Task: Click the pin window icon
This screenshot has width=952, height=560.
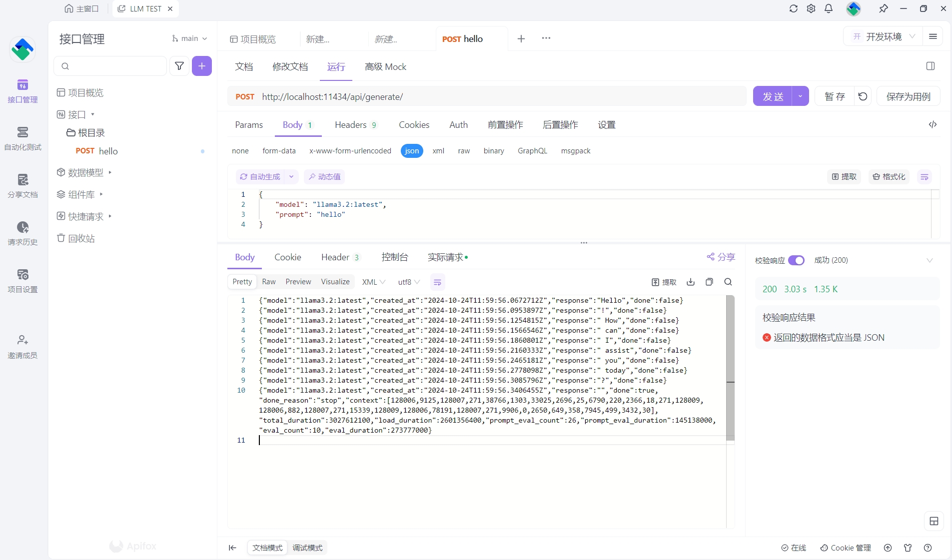Action: pyautogui.click(x=884, y=8)
